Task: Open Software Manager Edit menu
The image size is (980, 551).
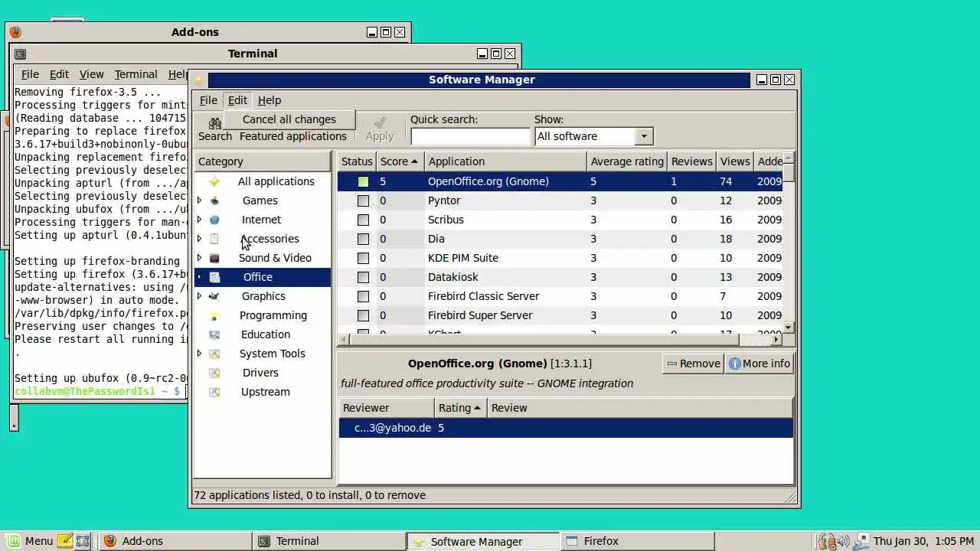Action: [237, 100]
